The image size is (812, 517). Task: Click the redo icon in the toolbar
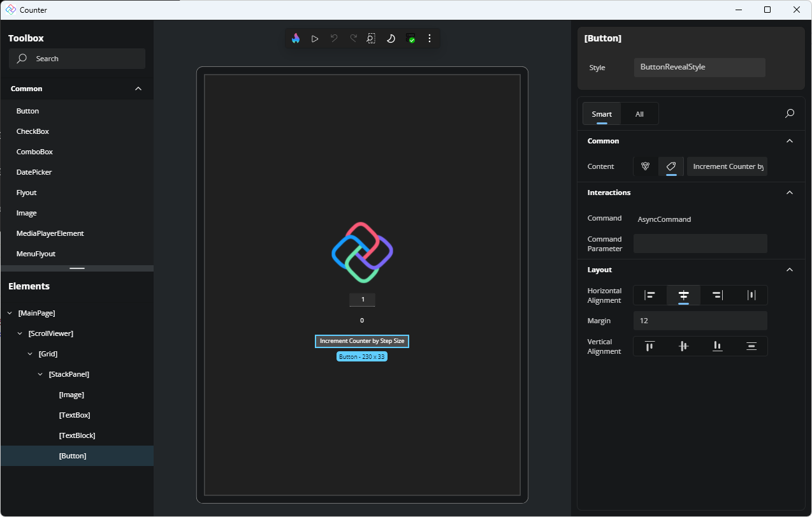click(352, 38)
